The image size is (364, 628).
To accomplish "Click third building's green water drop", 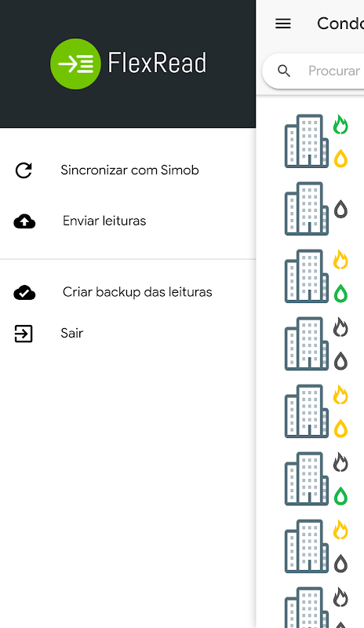I will click(340, 293).
